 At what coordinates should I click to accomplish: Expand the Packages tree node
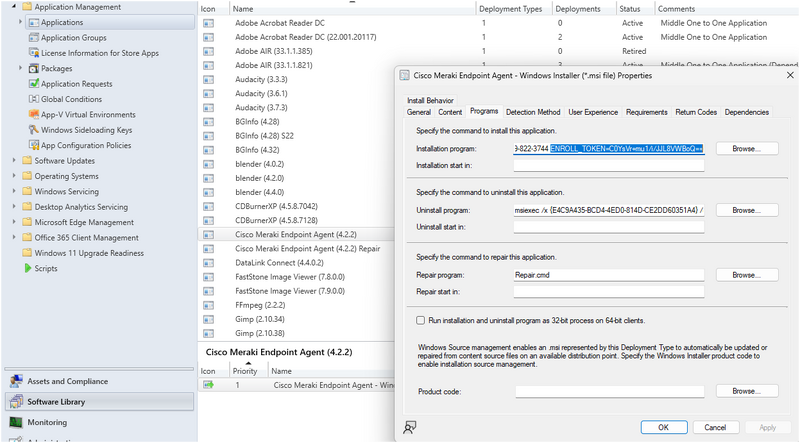pyautogui.click(x=20, y=68)
